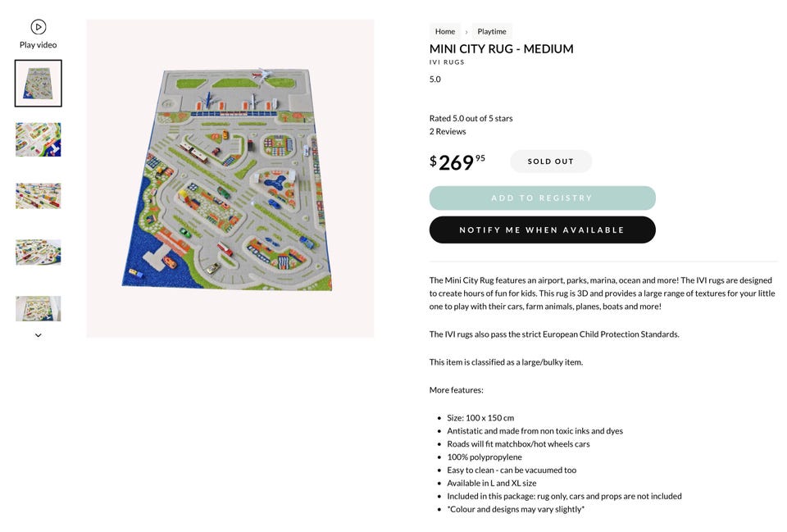Select the first rug thumbnail

tap(39, 84)
